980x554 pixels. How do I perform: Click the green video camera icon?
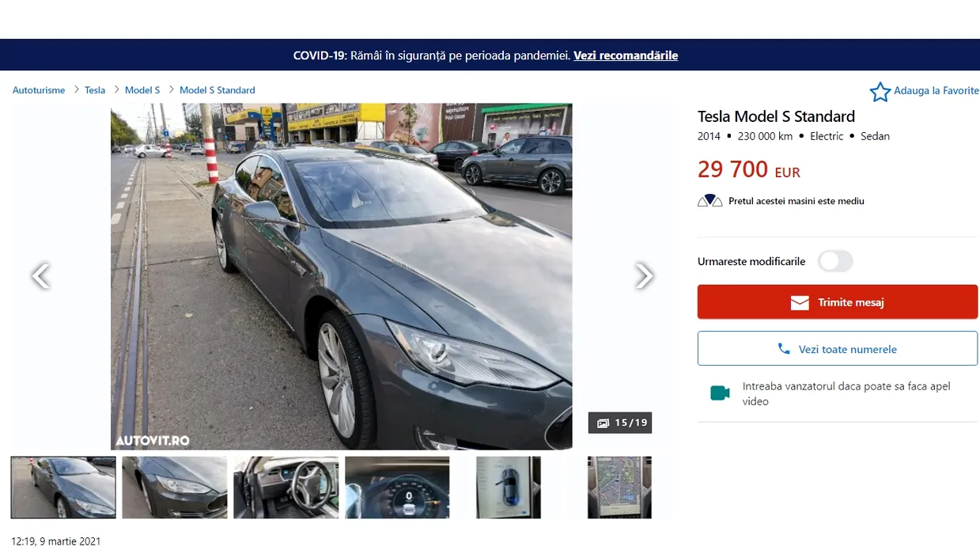(x=719, y=393)
